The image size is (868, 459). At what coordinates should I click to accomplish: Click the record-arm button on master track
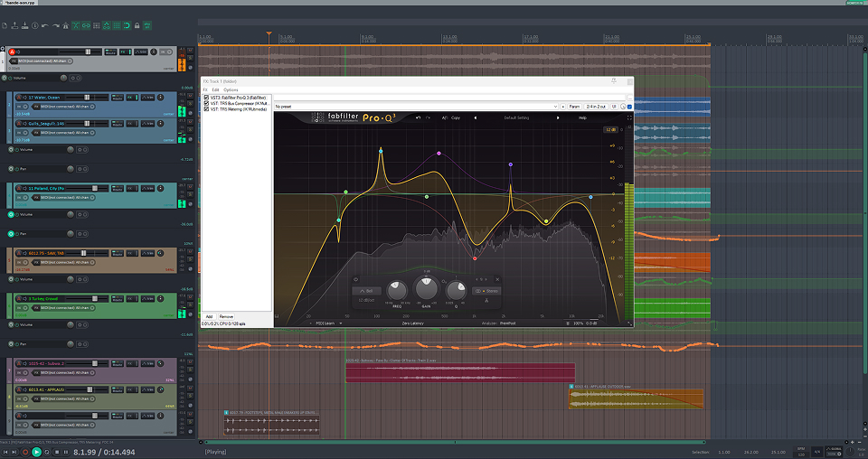(12, 52)
